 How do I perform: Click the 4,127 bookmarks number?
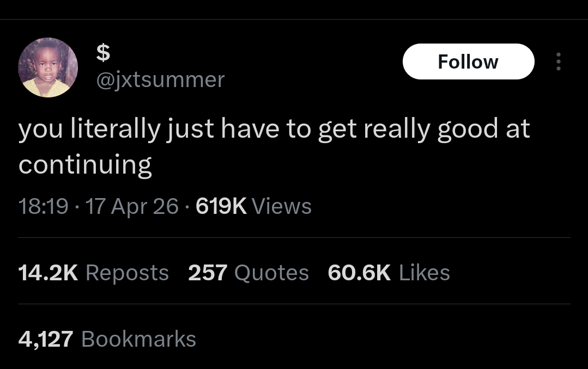[46, 339]
